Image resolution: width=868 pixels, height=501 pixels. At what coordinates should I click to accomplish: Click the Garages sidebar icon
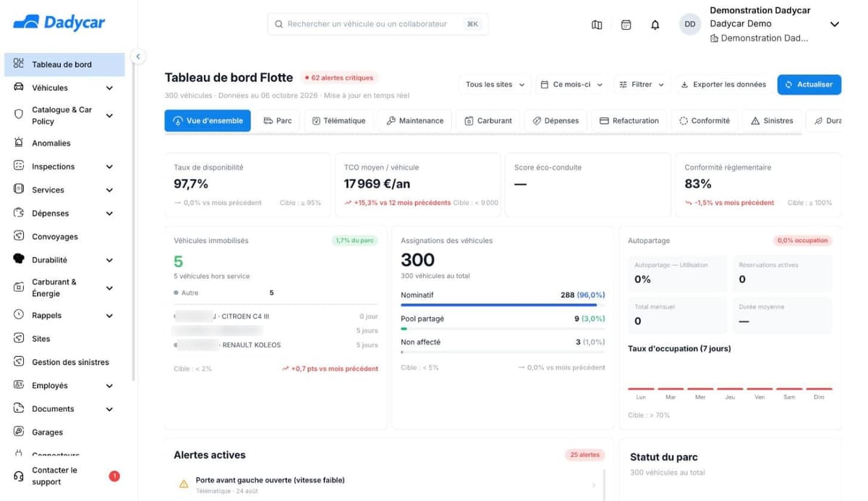point(19,431)
